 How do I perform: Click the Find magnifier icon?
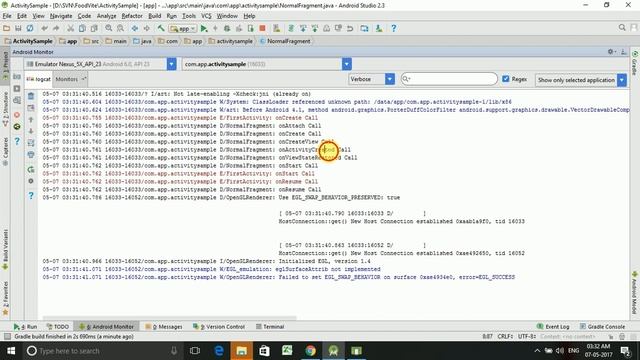[x=109, y=28]
